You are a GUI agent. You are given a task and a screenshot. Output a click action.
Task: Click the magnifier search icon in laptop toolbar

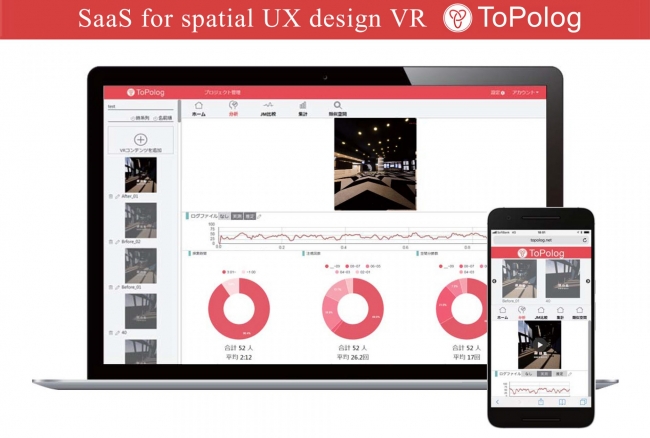pos(338,105)
